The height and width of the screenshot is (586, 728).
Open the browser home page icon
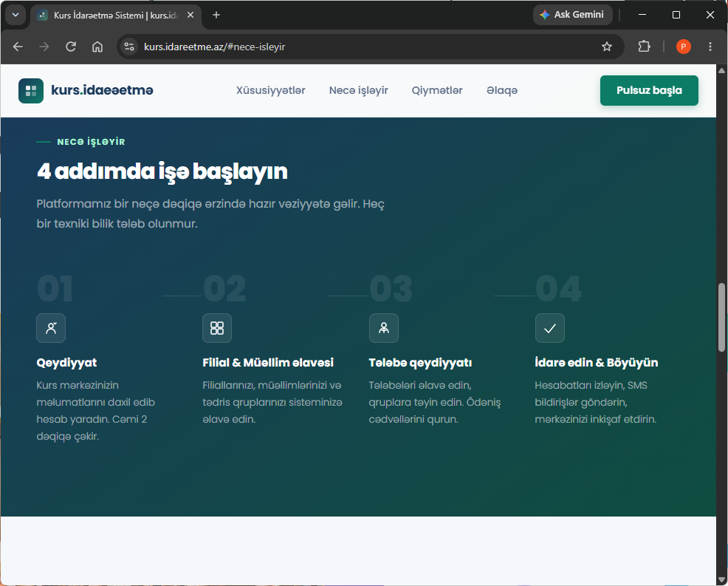[x=97, y=47]
